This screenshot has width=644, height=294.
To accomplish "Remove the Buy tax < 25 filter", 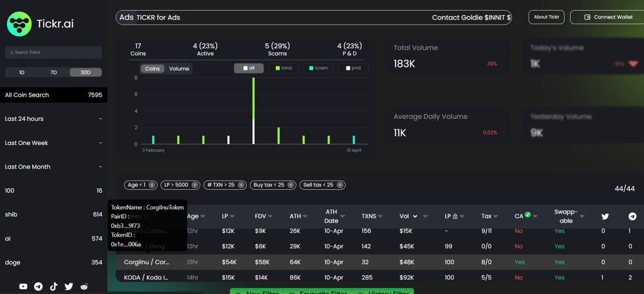I will point(290,185).
